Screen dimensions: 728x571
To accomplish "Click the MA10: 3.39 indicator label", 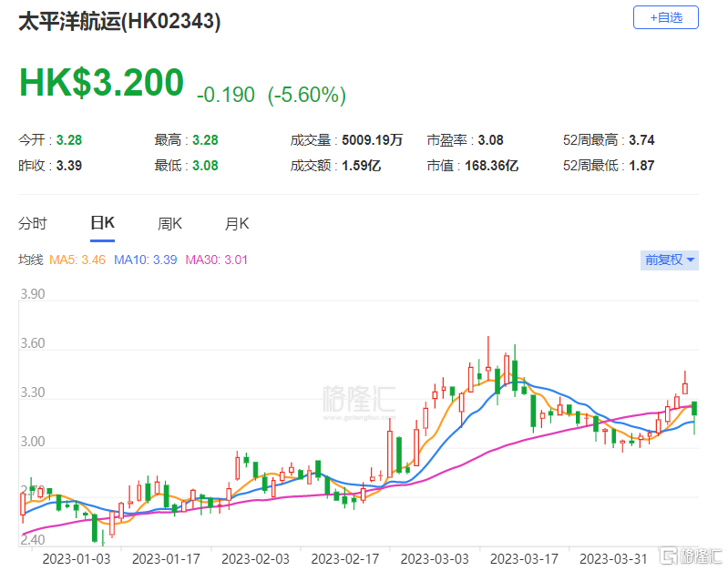I will tap(145, 260).
